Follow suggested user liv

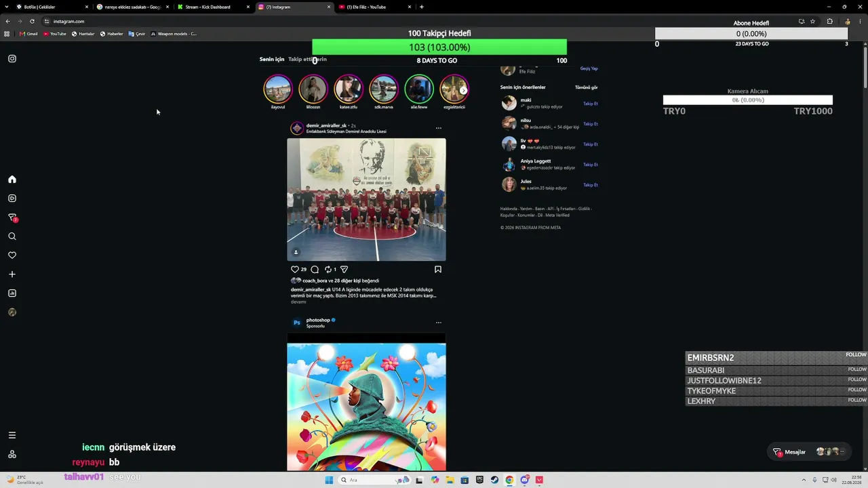(591, 144)
